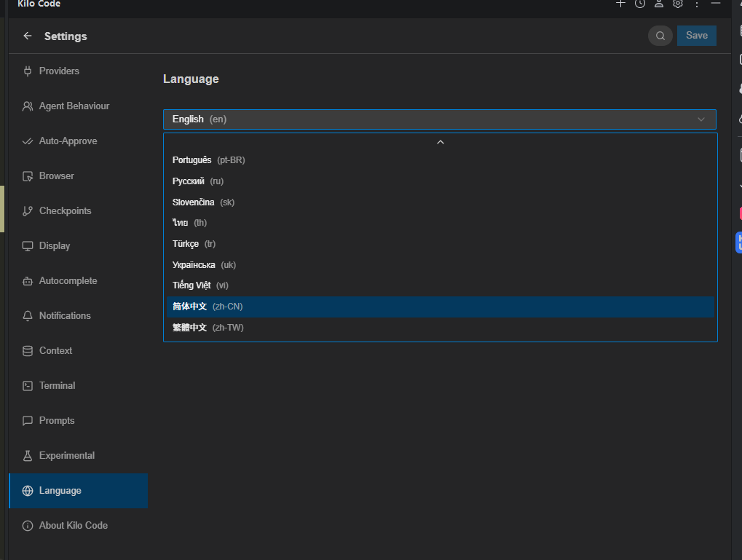Viewport: 742px width, 560px height.
Task: Click the settings gear icon at top
Action: 677,4
